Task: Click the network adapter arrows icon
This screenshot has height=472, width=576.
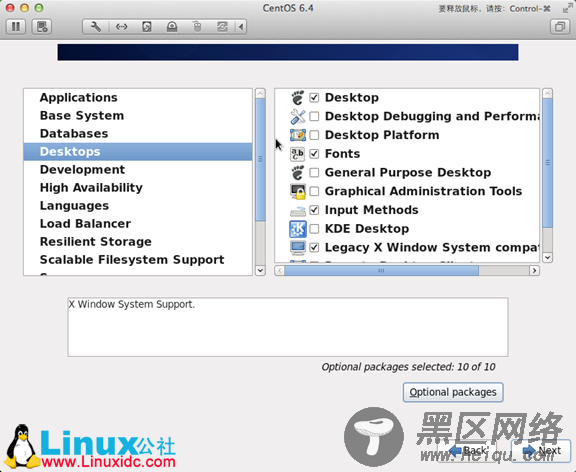Action: (121, 27)
